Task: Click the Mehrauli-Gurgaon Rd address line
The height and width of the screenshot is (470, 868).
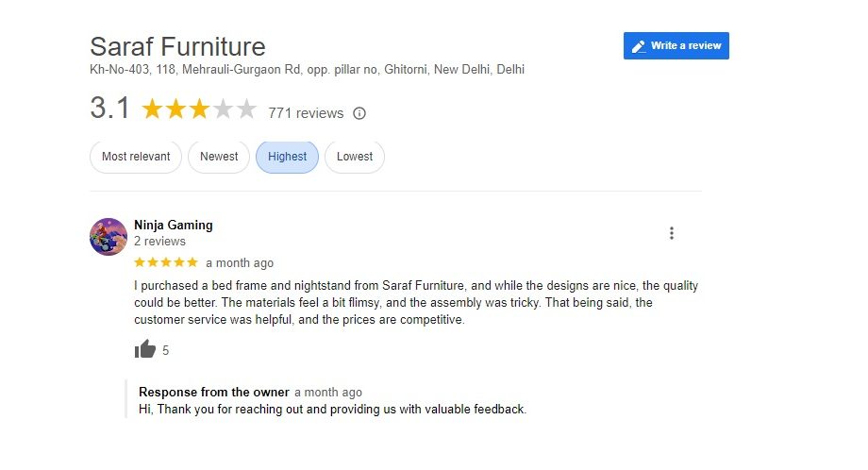Action: tap(307, 70)
